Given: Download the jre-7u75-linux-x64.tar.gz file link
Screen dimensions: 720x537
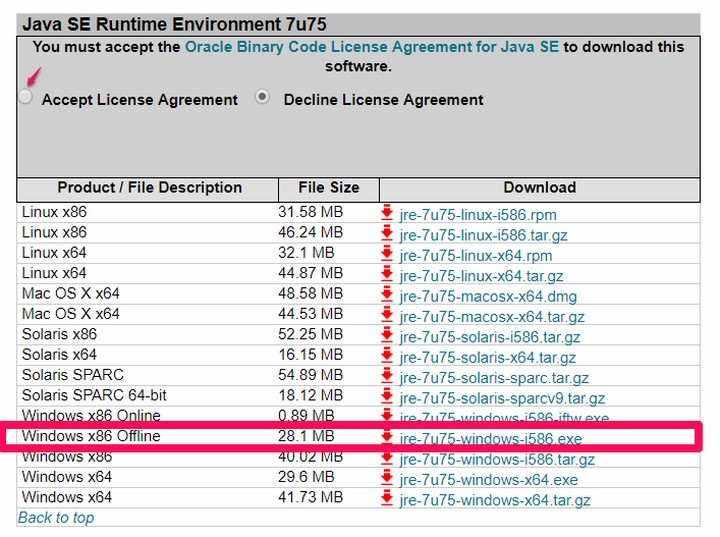Looking at the screenshot, I should point(481,276).
